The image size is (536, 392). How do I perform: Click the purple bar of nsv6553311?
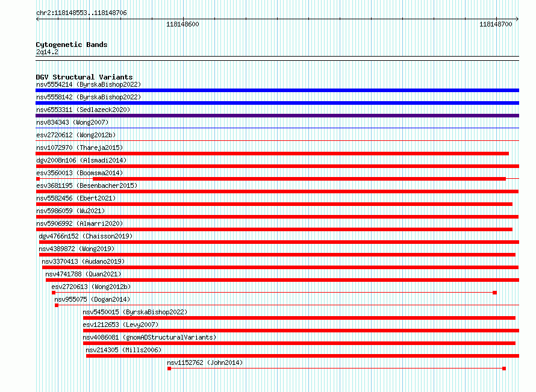tap(277, 116)
